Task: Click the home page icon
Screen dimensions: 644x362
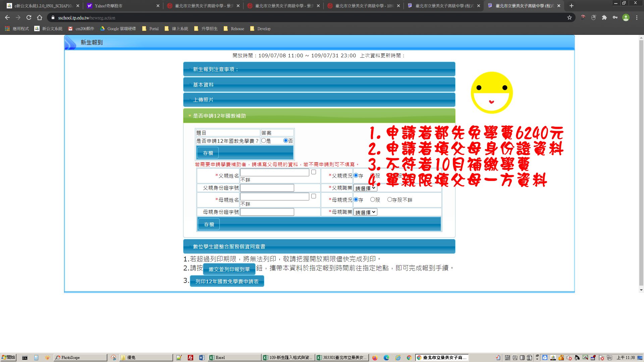Action: [40, 18]
